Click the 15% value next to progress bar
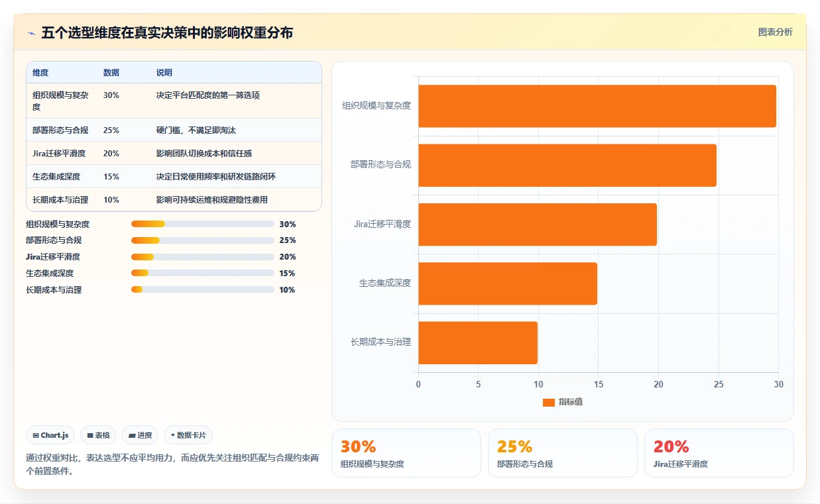 pyautogui.click(x=287, y=274)
